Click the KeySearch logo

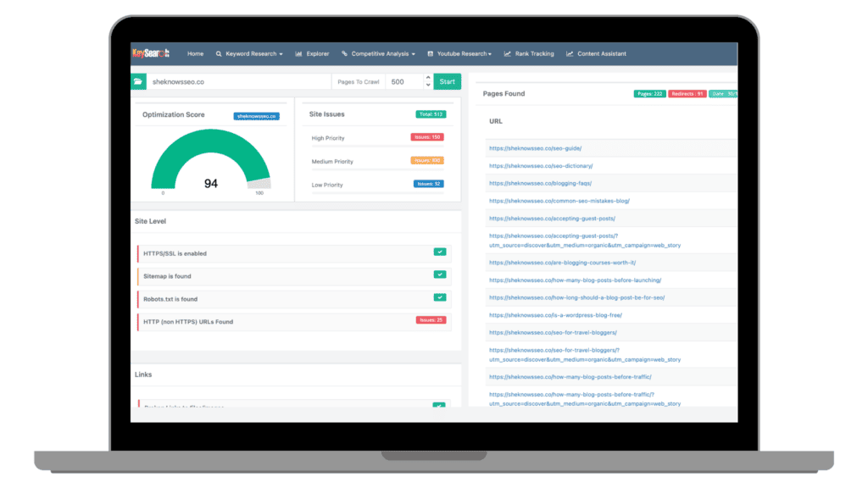tap(151, 53)
